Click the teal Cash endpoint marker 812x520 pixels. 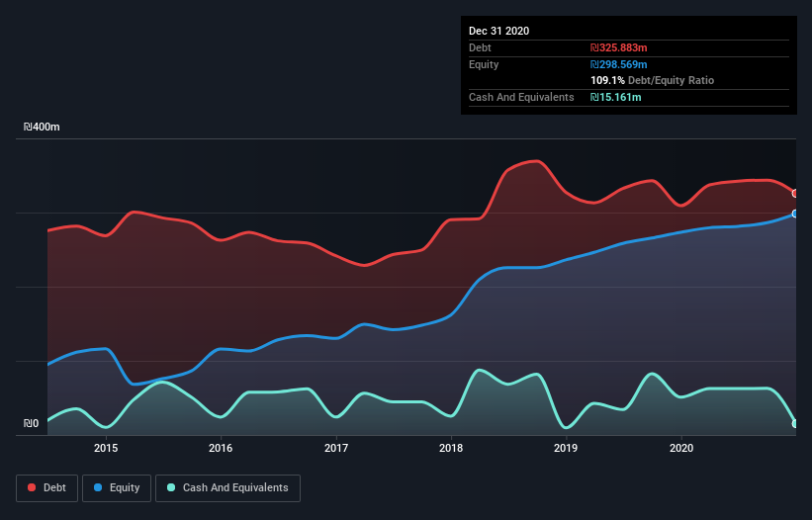795,424
